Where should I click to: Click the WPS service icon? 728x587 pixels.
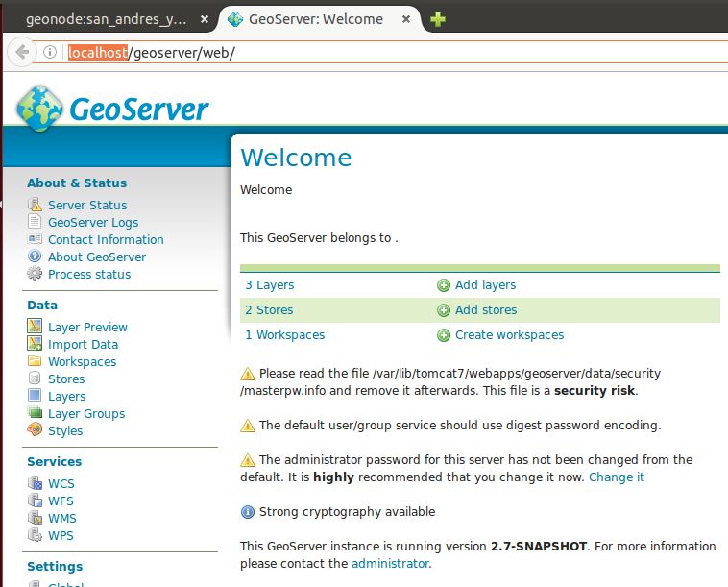pos(35,535)
